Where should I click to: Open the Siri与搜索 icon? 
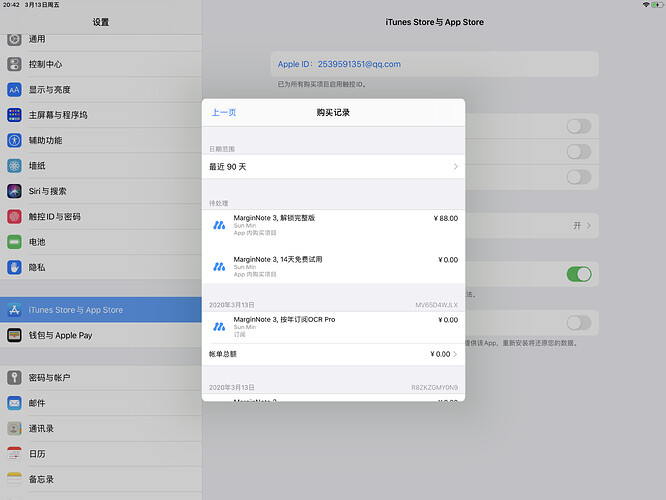click(14, 191)
